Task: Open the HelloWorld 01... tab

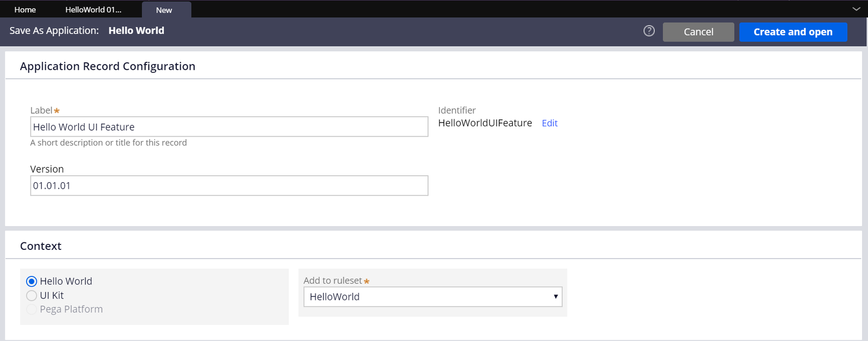Action: 93,10
